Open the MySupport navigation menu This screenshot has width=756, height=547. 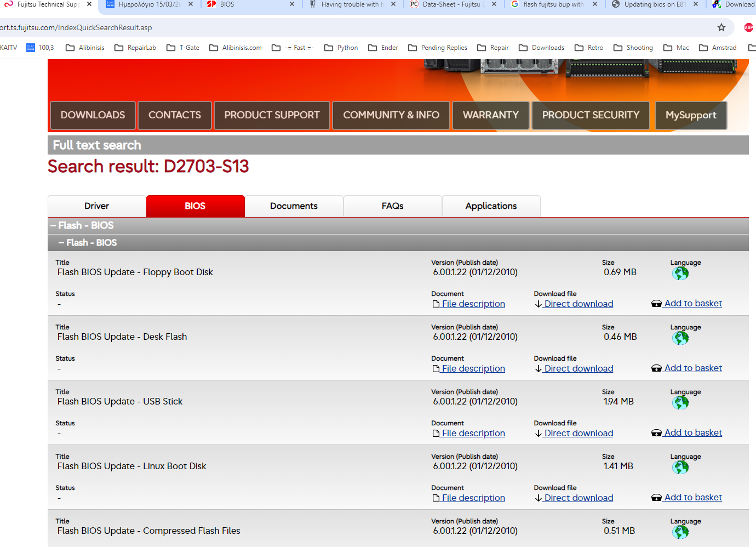tap(691, 115)
